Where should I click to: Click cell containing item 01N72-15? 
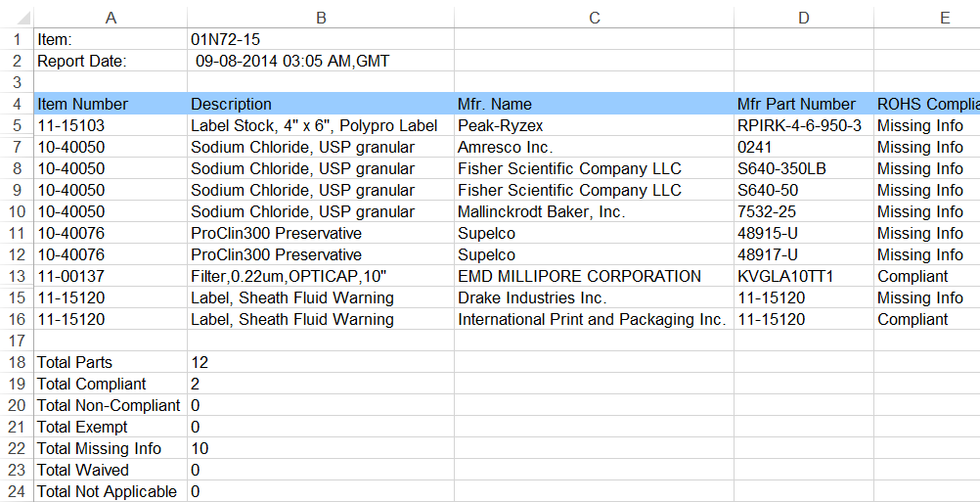tap(321, 39)
